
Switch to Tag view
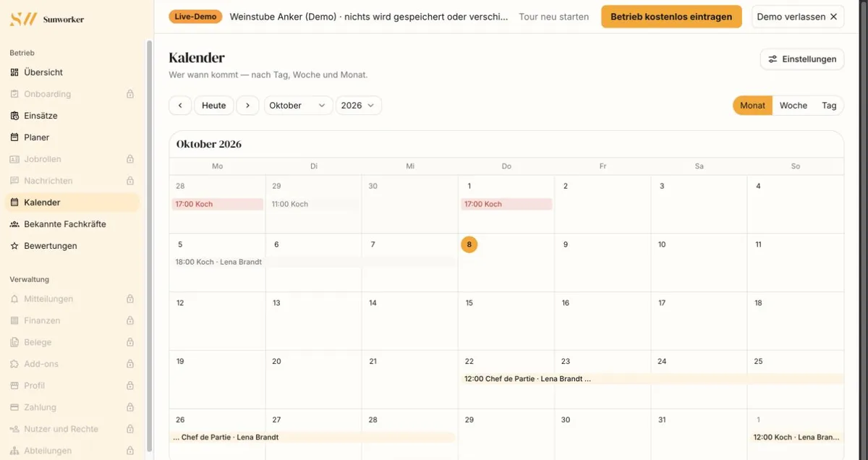829,106
